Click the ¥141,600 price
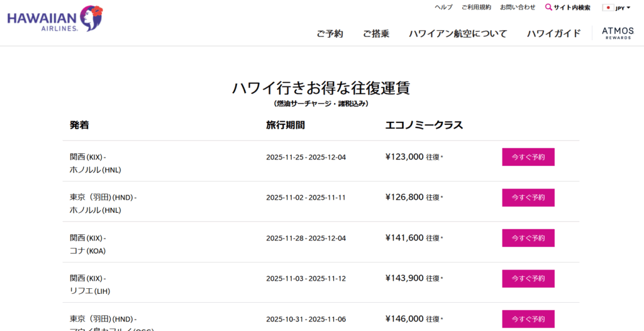644x331 pixels. (x=404, y=237)
